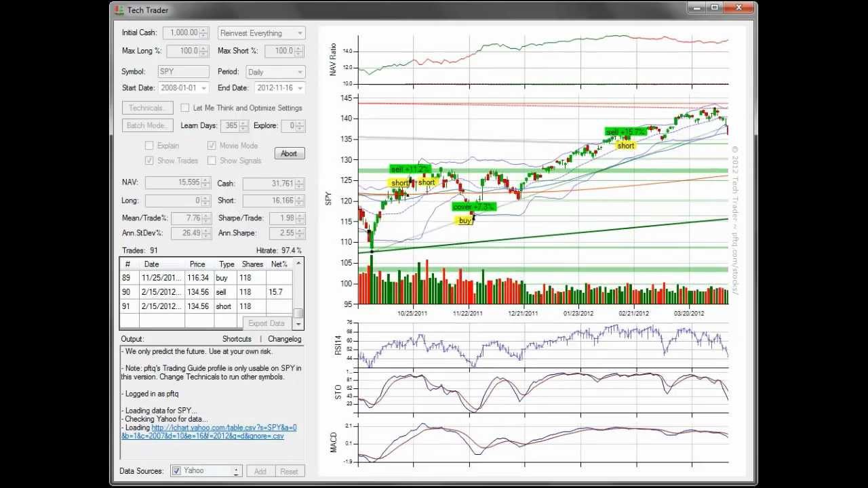Image resolution: width=868 pixels, height=488 pixels.
Task: Click the Reset data sources button
Action: point(290,471)
